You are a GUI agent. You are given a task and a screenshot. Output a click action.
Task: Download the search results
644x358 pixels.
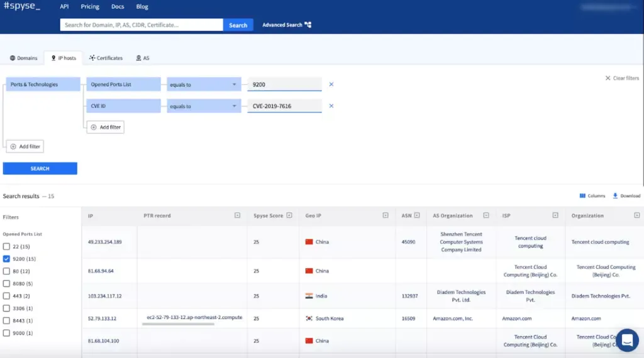point(626,195)
